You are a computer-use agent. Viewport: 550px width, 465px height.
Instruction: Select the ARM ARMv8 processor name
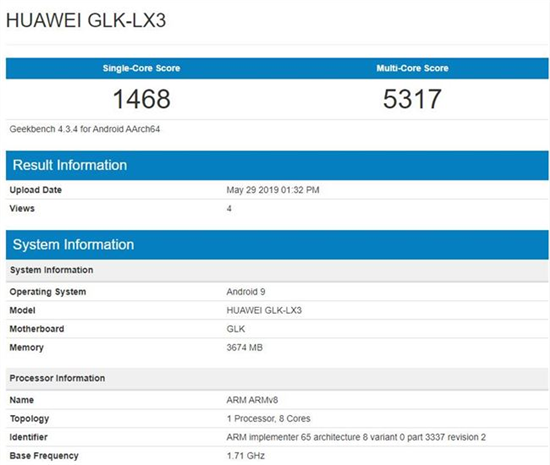252,400
